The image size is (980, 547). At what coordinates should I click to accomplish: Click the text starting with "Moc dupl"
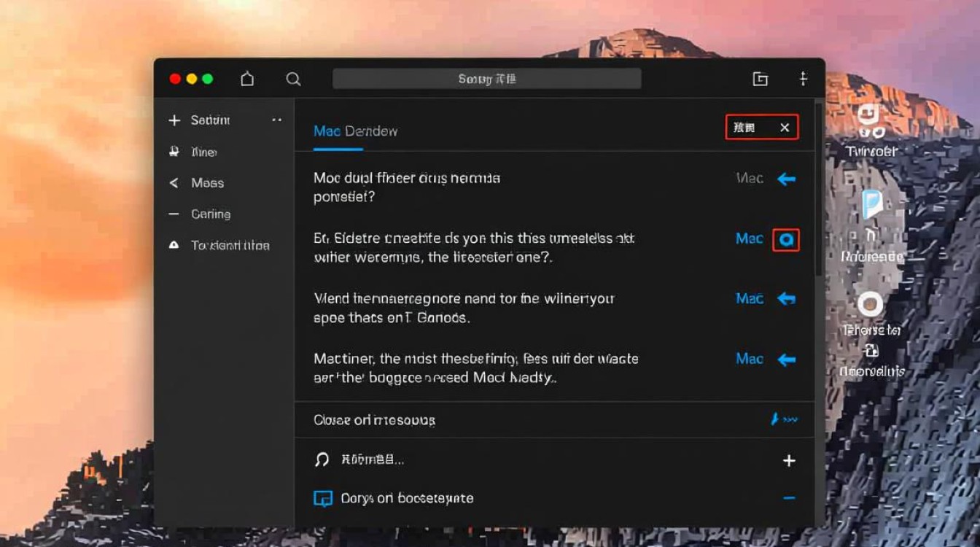[x=407, y=187]
